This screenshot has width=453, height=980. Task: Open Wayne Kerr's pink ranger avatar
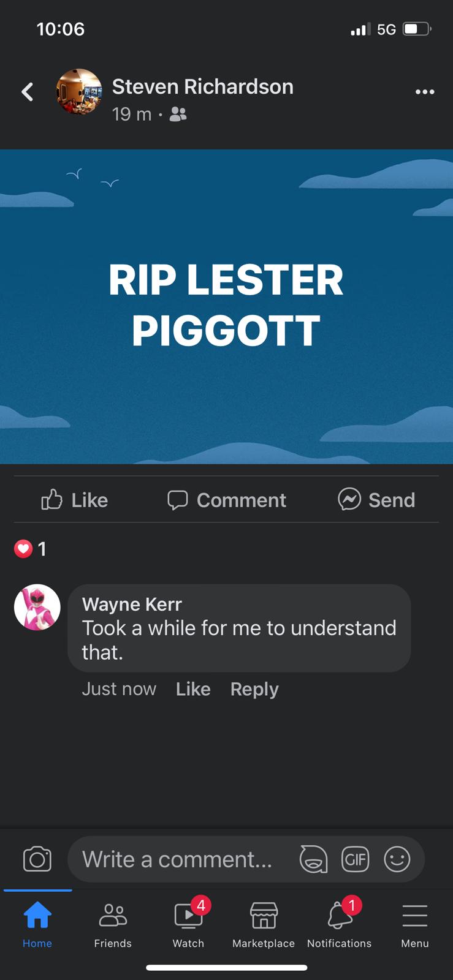tap(37, 607)
